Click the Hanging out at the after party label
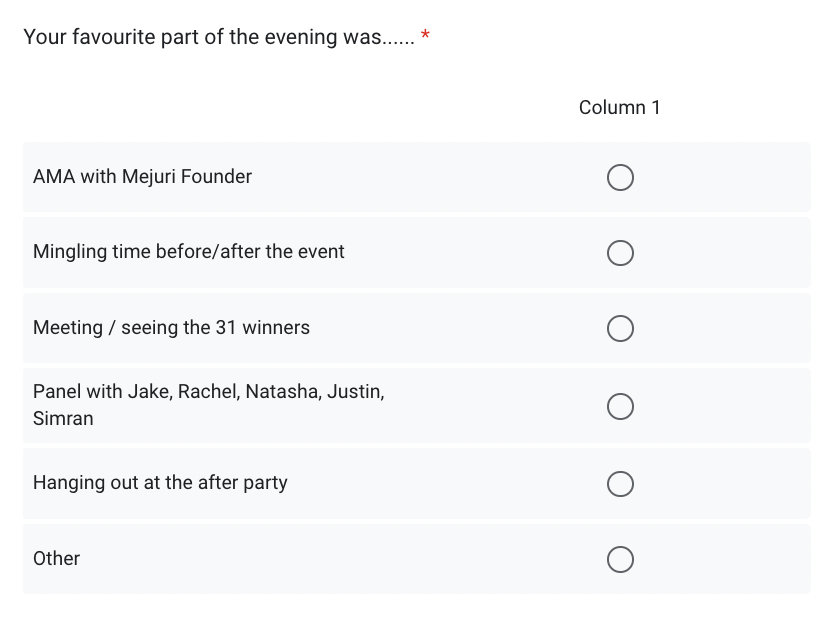834x636 pixels. pos(160,483)
